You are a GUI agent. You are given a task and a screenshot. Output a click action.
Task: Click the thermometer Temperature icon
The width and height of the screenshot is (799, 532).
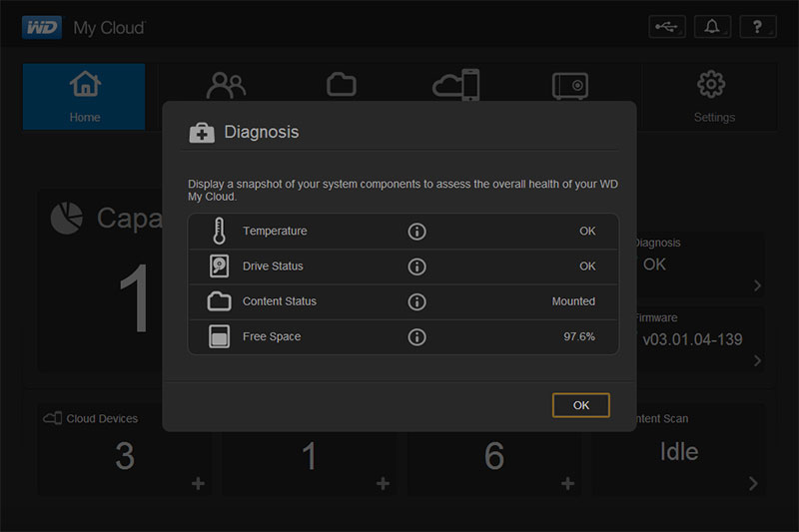219,232
